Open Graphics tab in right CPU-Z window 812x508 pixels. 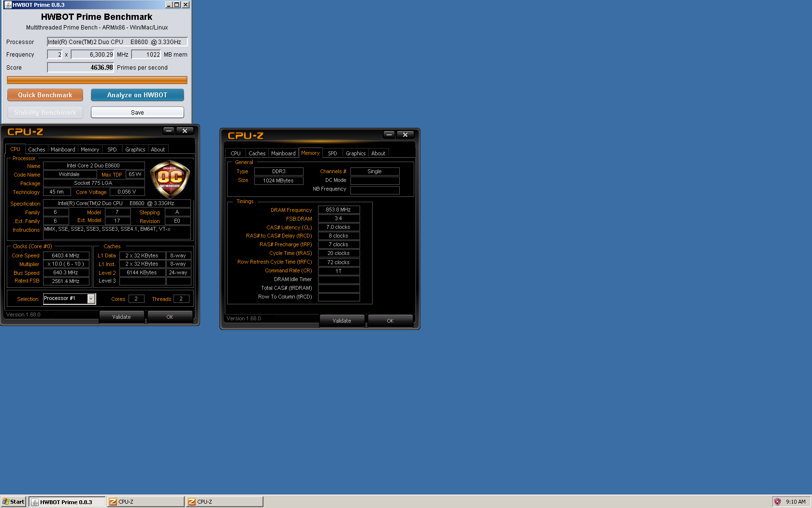click(x=356, y=153)
